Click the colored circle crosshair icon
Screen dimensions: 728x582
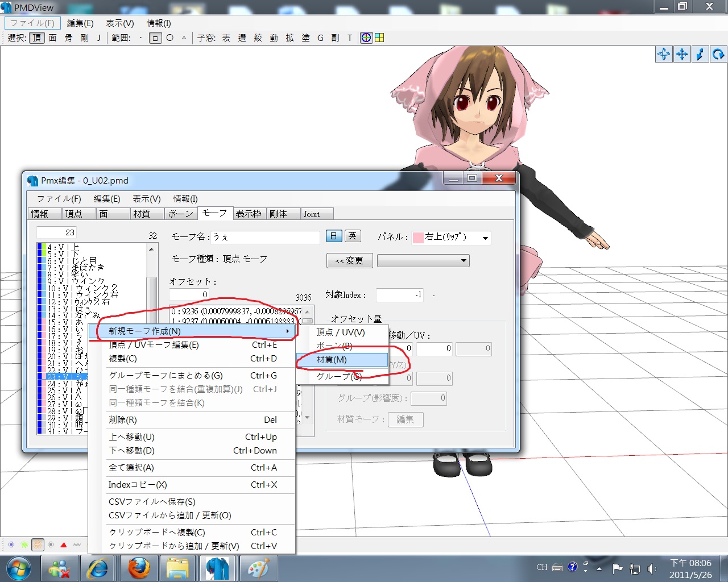click(x=367, y=38)
